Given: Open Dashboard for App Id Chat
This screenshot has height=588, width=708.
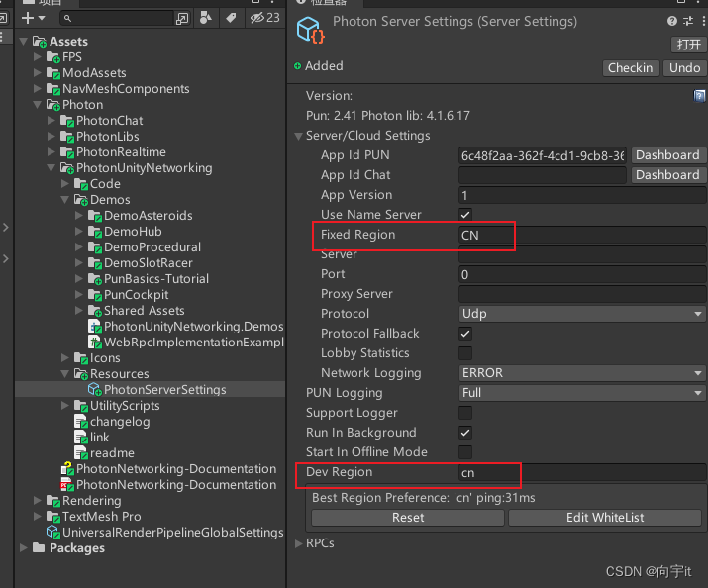Looking at the screenshot, I should [x=667, y=175].
